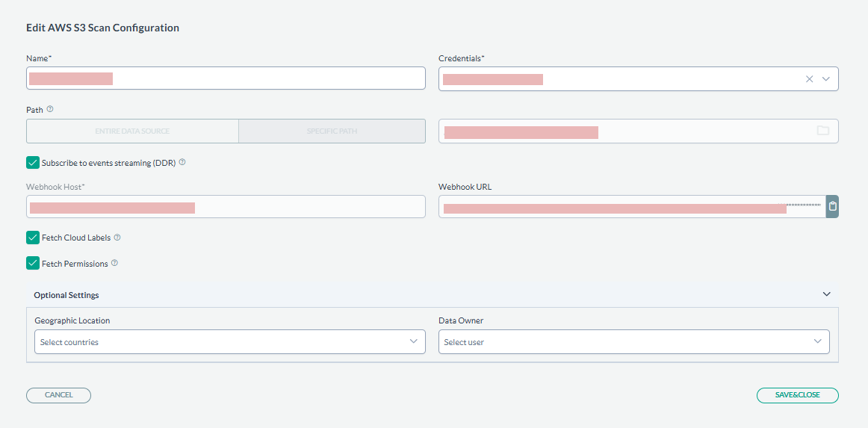Toggle the Fetch Permissions checkbox
The width and height of the screenshot is (868, 428).
(x=33, y=263)
